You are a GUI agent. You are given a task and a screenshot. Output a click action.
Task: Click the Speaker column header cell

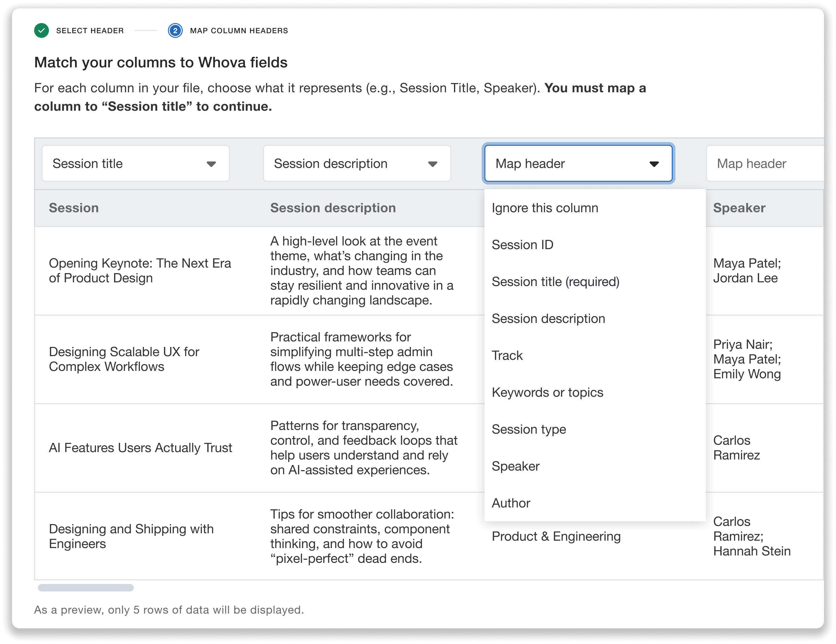pos(765,208)
